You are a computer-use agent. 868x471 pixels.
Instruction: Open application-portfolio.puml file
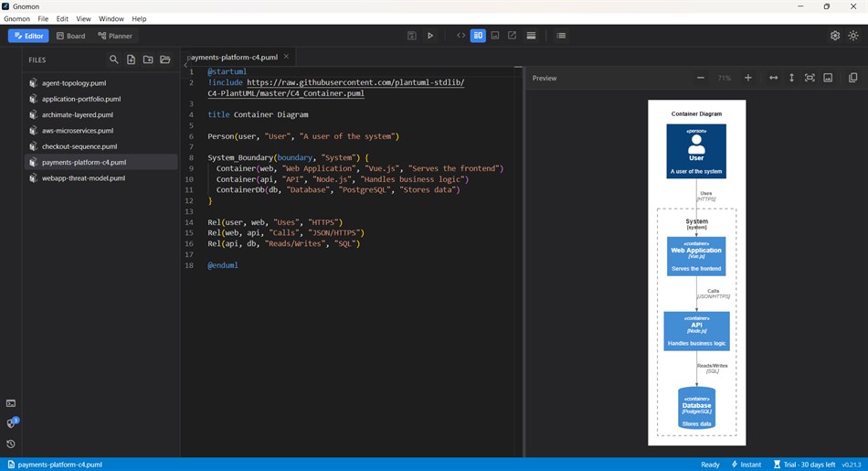point(101,99)
